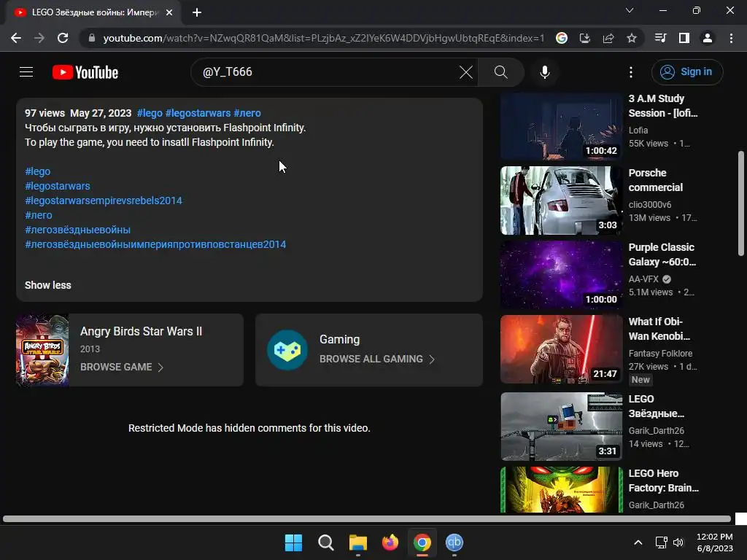Open File Explorer from taskbar
Image resolution: width=747 pixels, height=560 pixels.
coord(357,542)
